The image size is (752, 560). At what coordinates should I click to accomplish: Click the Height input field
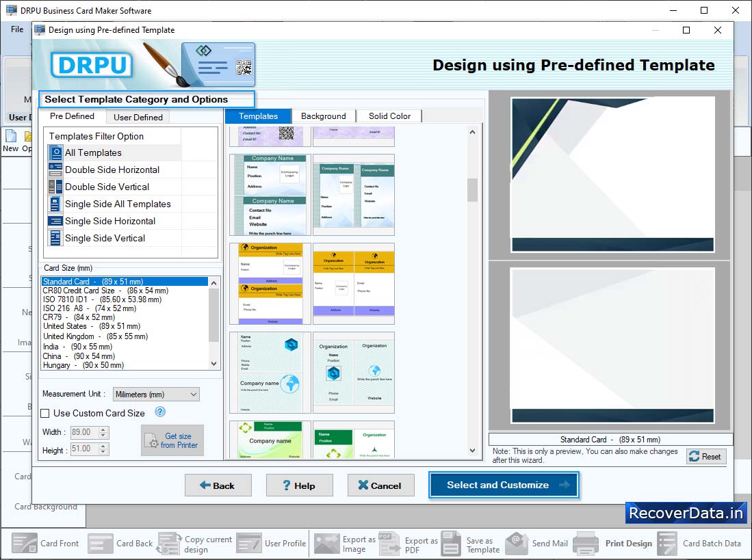pos(85,449)
